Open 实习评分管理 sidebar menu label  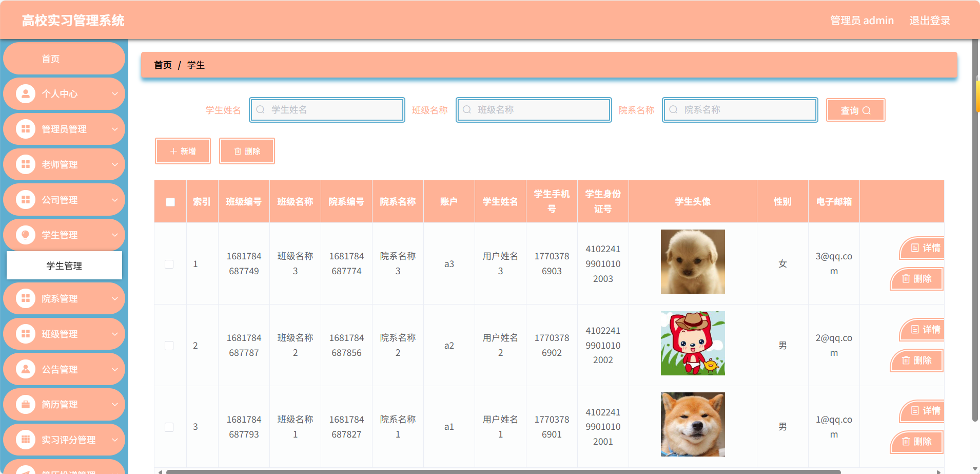pyautogui.click(x=69, y=440)
